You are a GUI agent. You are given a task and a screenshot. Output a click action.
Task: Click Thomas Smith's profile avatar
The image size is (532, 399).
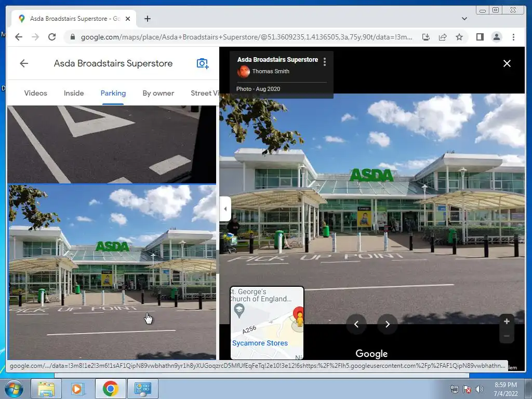(x=243, y=72)
